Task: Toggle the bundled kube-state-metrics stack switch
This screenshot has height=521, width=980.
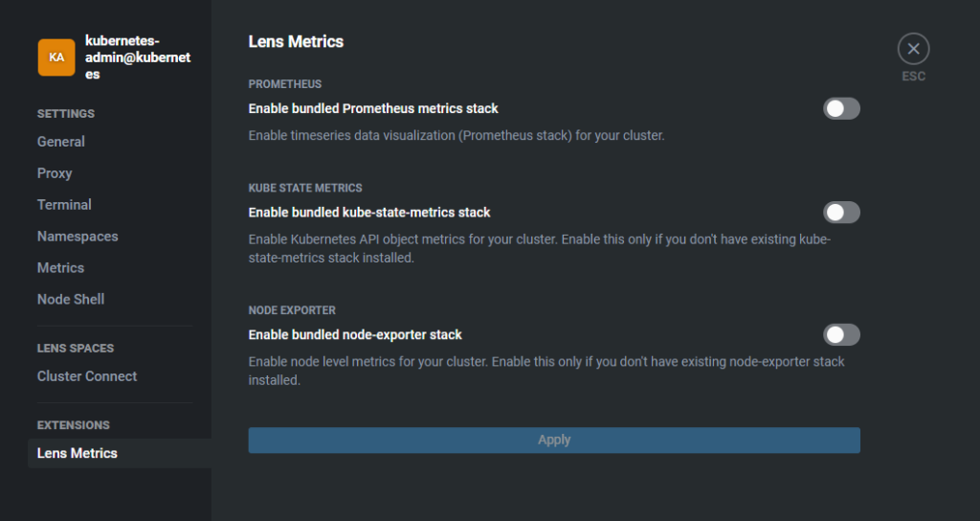Action: 841,213
